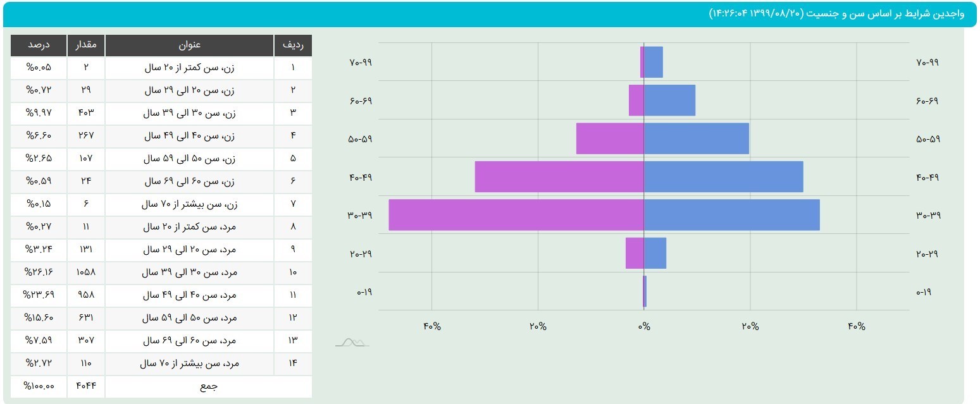Select the purple 40-49 age bar
This screenshot has width=980, height=404.
(x=559, y=177)
